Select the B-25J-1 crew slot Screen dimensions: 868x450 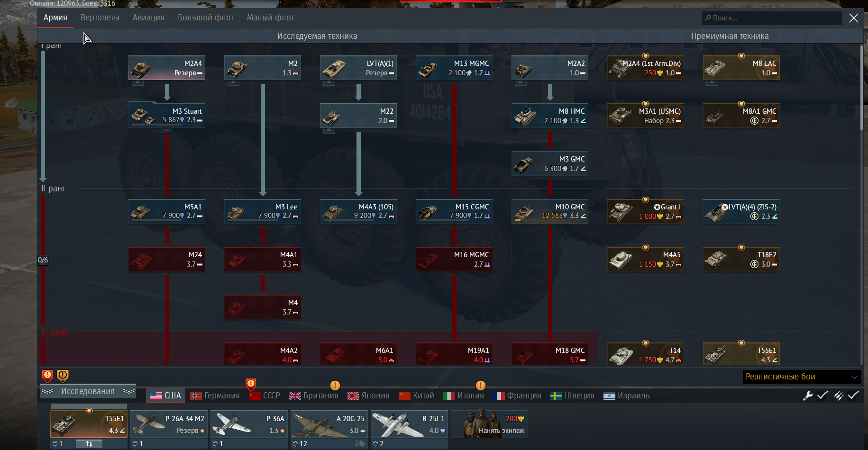(409, 424)
